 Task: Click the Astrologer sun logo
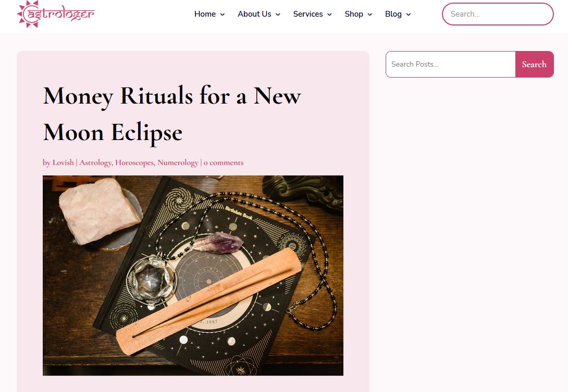55,14
